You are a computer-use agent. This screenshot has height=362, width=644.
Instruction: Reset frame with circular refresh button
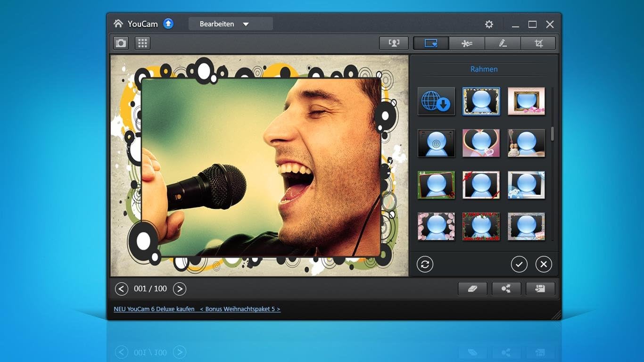point(425,264)
